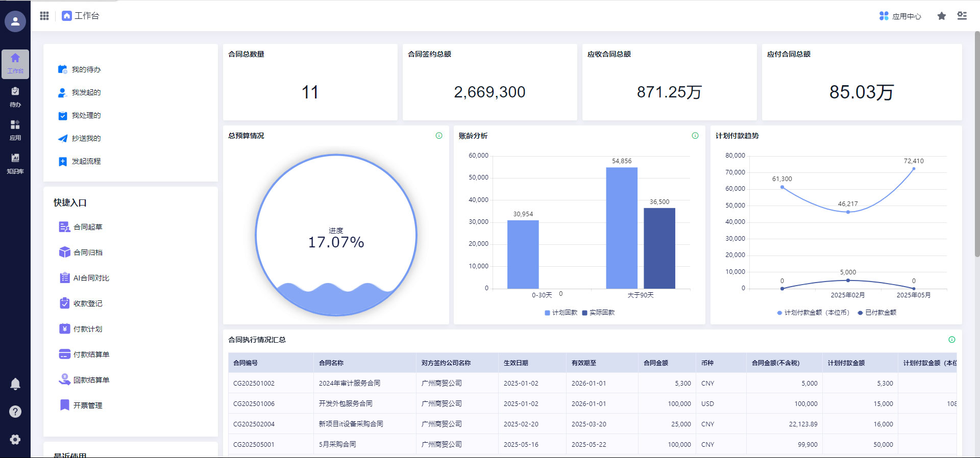The image size is (980, 458).
Task: Open AI合同对比 shortcut
Action: pos(91,278)
